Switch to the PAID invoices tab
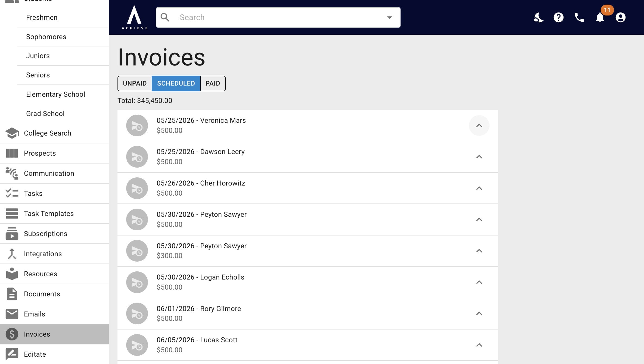Screen dimensions: 644x364 (213, 83)
